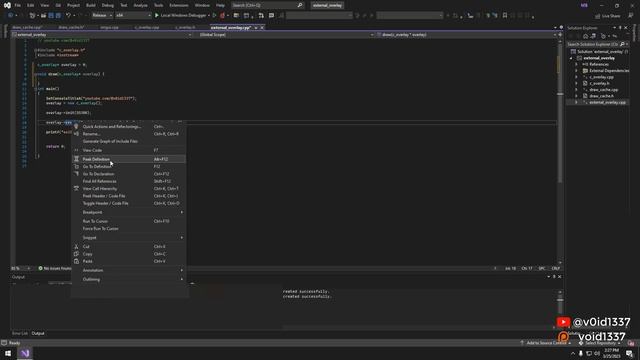
Task: Click Peek Header / Code File entry
Action: 128,196
